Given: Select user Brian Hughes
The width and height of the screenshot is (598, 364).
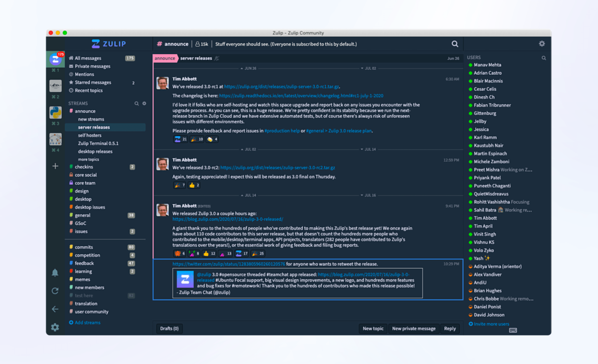Looking at the screenshot, I should [487, 291].
